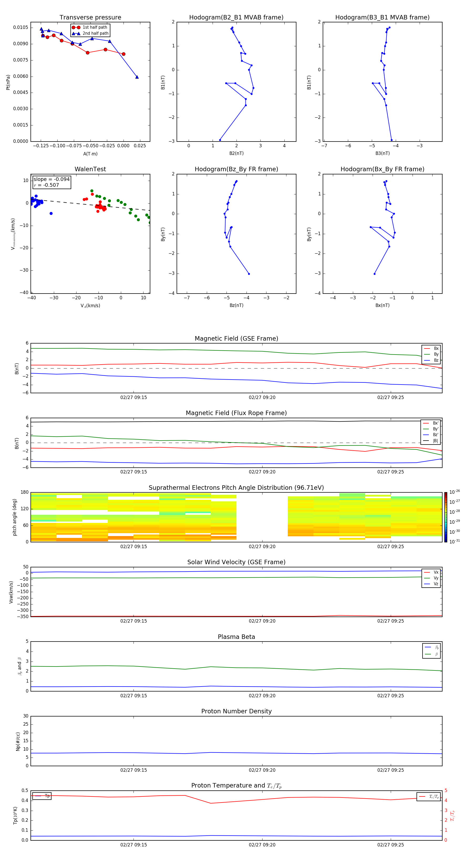Viewport: 473px width, 868px height.
Task: Click the Vx legend entry in Solar Wind Velocity
Action: tap(431, 572)
